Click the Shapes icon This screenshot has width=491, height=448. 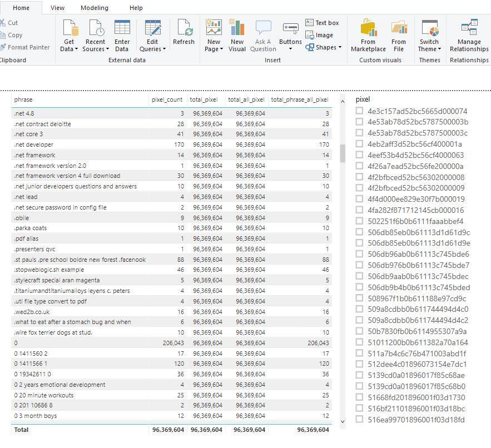pyautogui.click(x=310, y=47)
